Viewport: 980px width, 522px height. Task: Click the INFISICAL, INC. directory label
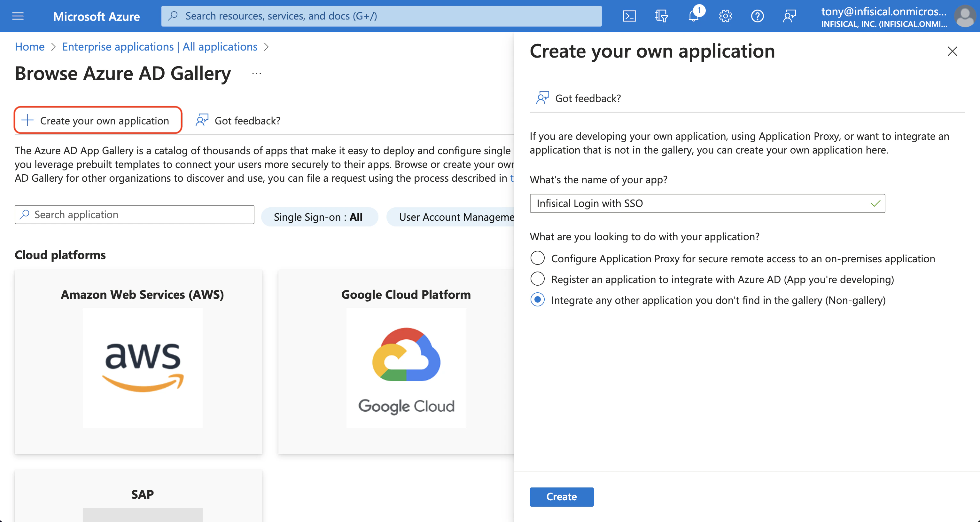(884, 24)
